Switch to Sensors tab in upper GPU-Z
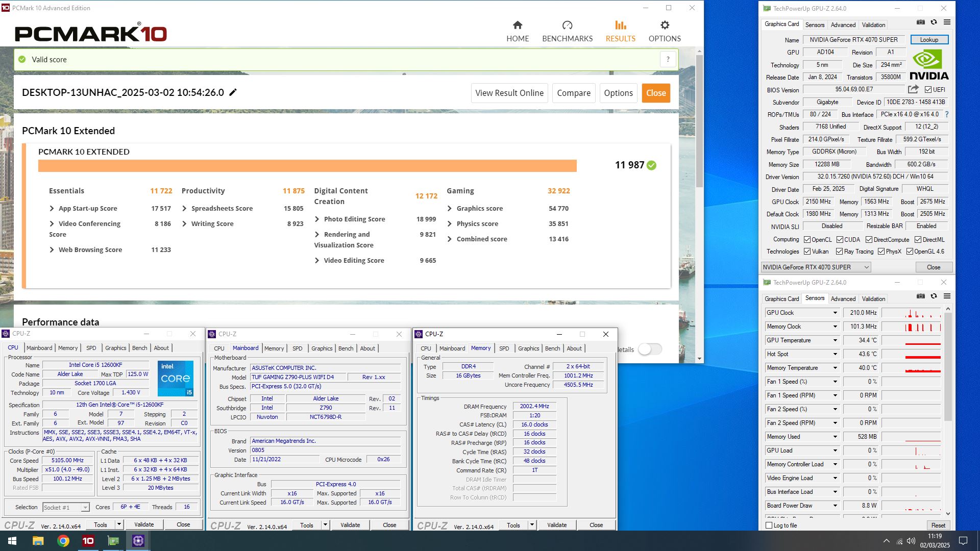 point(815,24)
